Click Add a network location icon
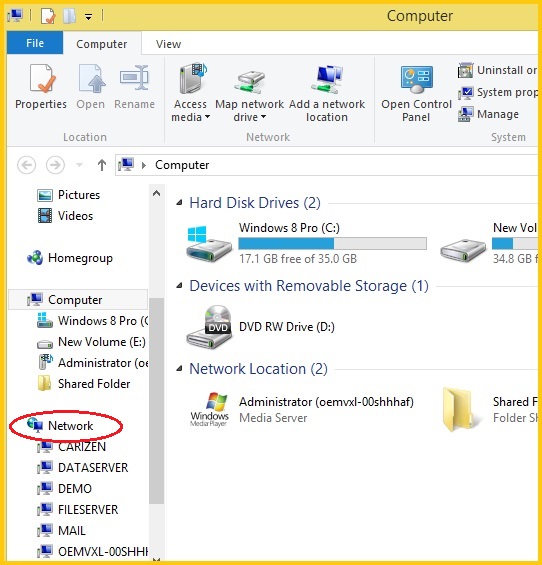The height and width of the screenshot is (565, 542). coord(327,79)
